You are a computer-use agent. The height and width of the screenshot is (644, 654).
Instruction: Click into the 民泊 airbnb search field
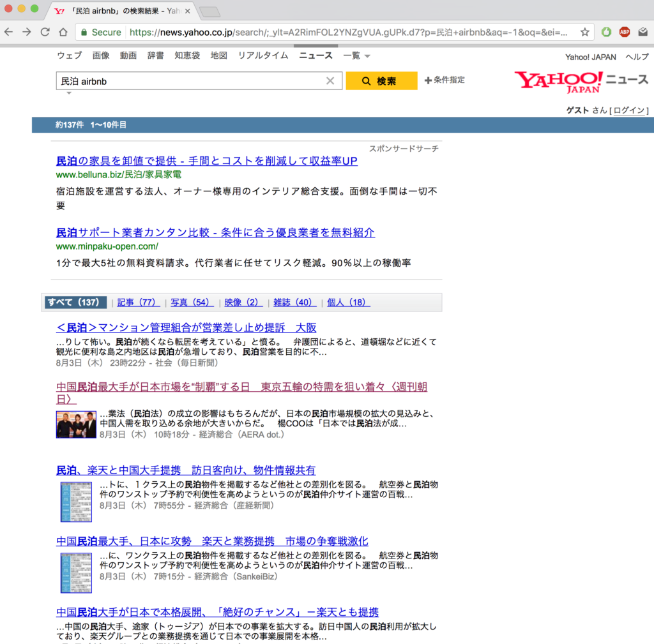coord(192,81)
